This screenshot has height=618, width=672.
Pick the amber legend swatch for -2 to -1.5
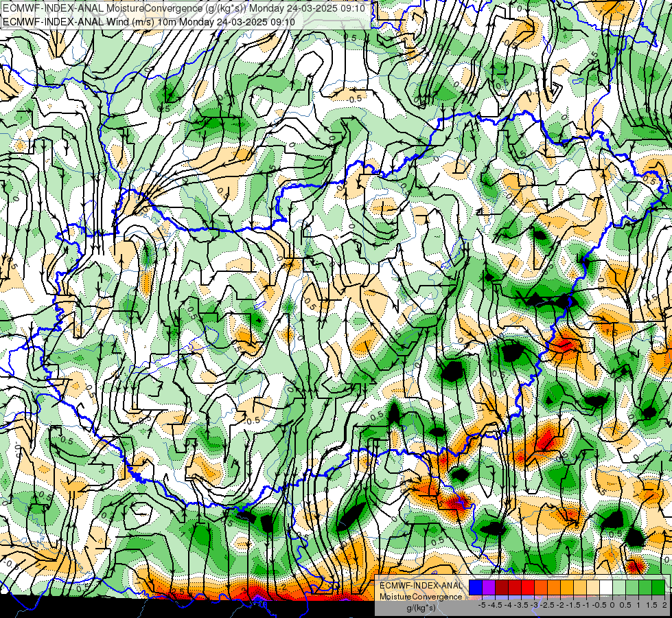click(x=567, y=587)
